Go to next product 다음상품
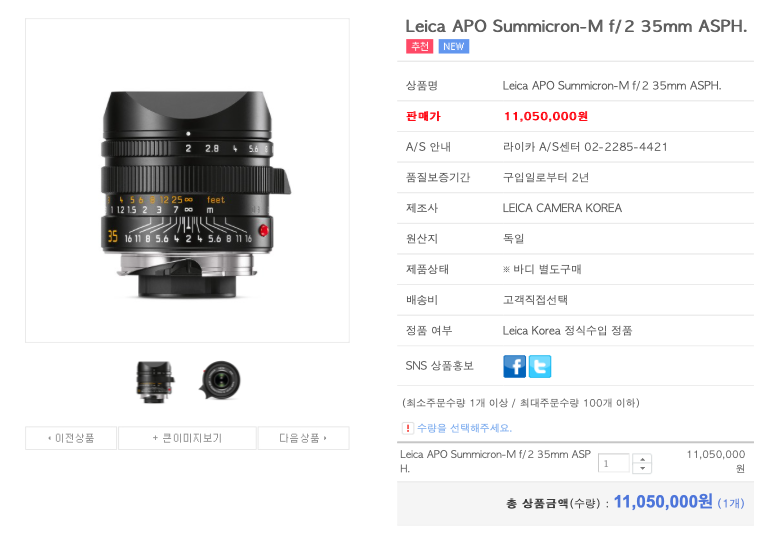 click(x=303, y=438)
